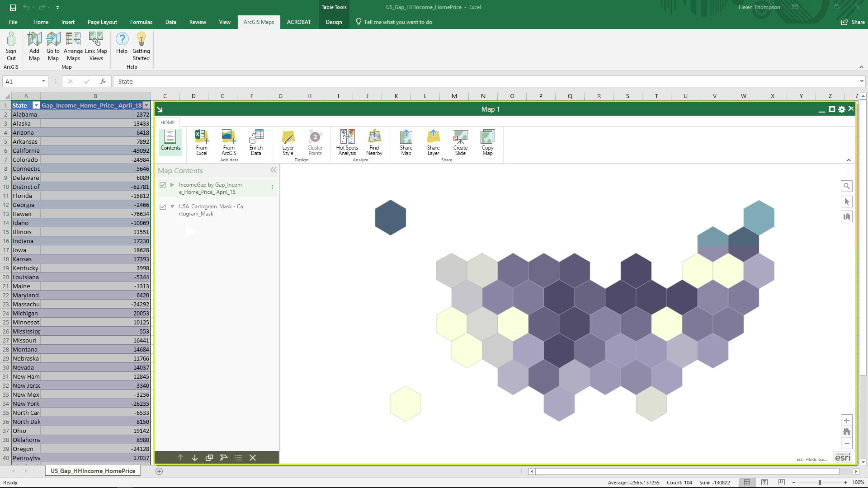The image size is (868, 488).
Task: Open the Copy Map tool
Action: [x=487, y=142]
